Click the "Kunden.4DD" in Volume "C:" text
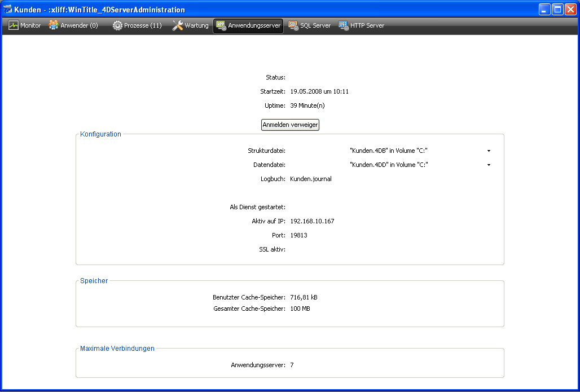The width and height of the screenshot is (580, 392). pyautogui.click(x=389, y=165)
